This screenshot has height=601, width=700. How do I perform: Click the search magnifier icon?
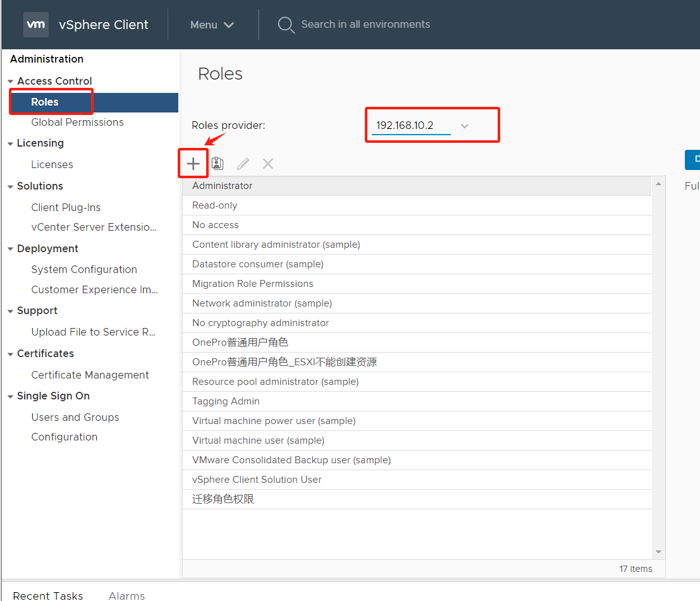[286, 25]
